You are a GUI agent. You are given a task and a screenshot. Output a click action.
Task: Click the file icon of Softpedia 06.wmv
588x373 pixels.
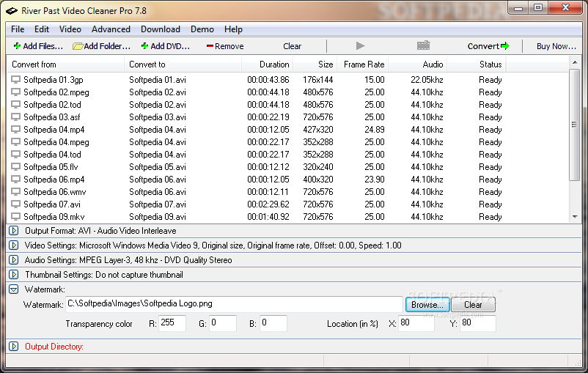[x=15, y=191]
